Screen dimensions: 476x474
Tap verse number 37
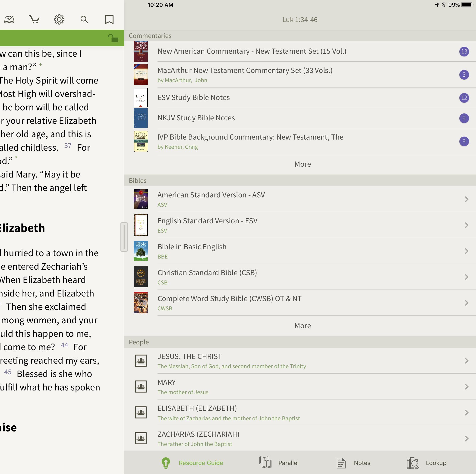(68, 146)
